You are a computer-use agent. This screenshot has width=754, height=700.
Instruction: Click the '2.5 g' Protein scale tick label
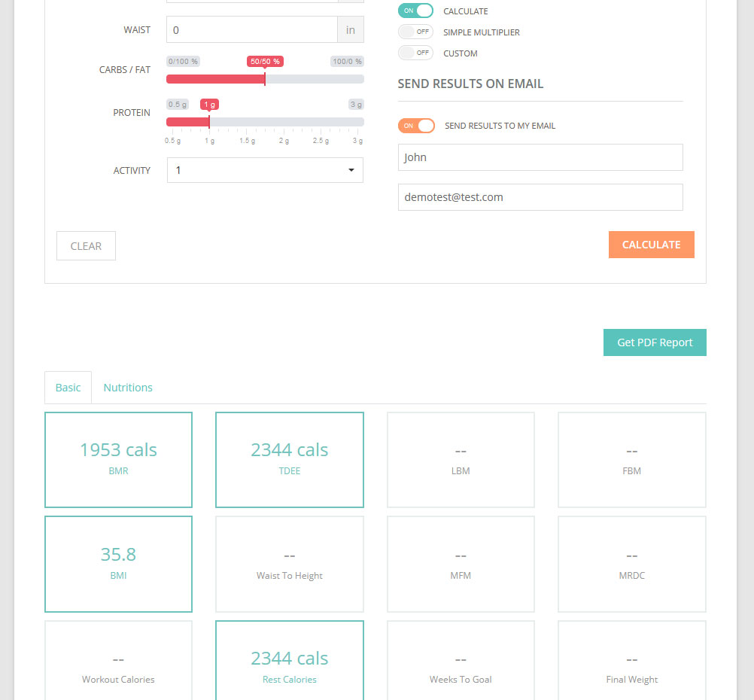pos(321,141)
